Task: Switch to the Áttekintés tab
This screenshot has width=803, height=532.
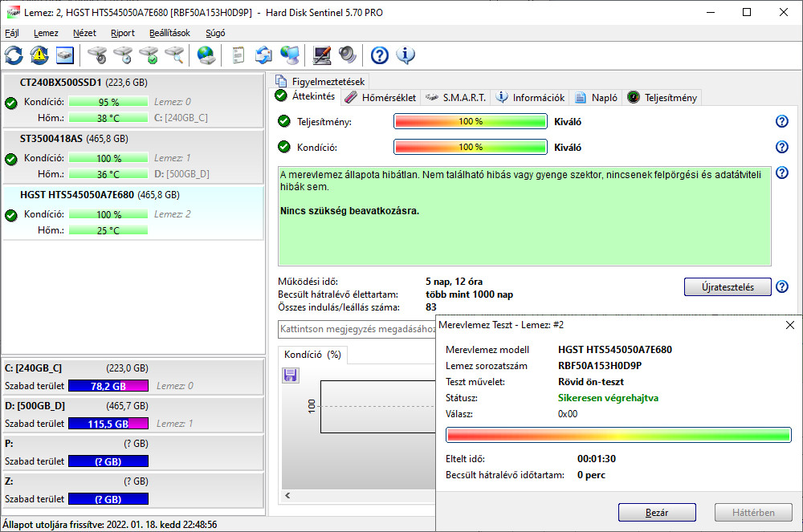Action: [x=305, y=96]
